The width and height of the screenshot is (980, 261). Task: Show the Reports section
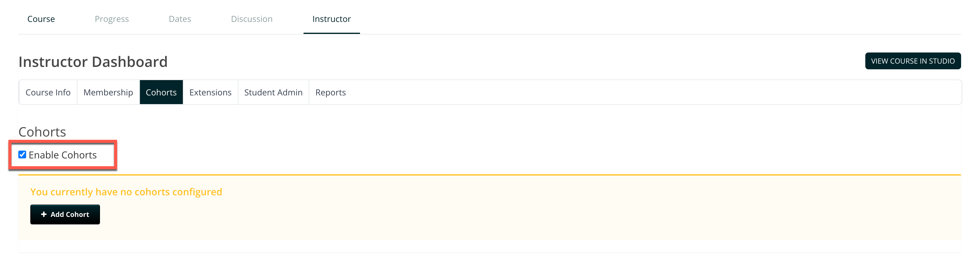click(x=330, y=92)
